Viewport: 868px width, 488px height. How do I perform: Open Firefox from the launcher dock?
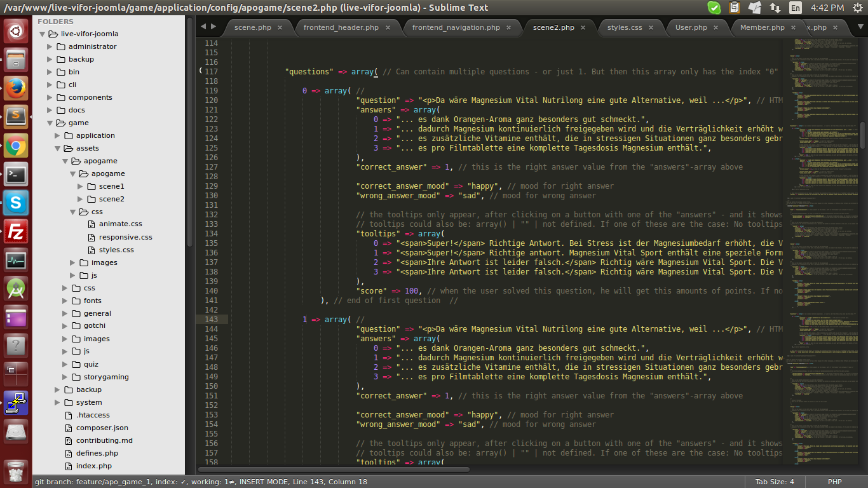pyautogui.click(x=16, y=88)
